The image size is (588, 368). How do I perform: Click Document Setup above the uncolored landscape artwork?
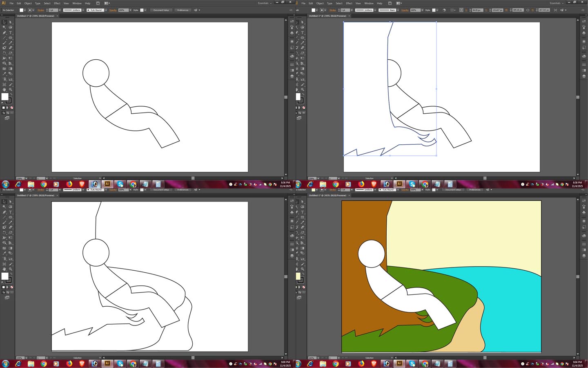pos(161,190)
